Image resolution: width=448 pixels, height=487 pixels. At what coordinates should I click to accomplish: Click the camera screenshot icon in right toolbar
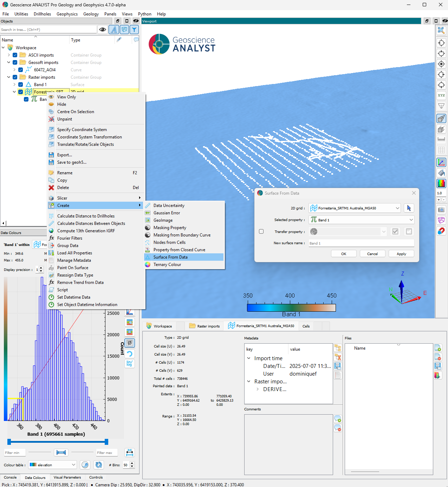441,210
